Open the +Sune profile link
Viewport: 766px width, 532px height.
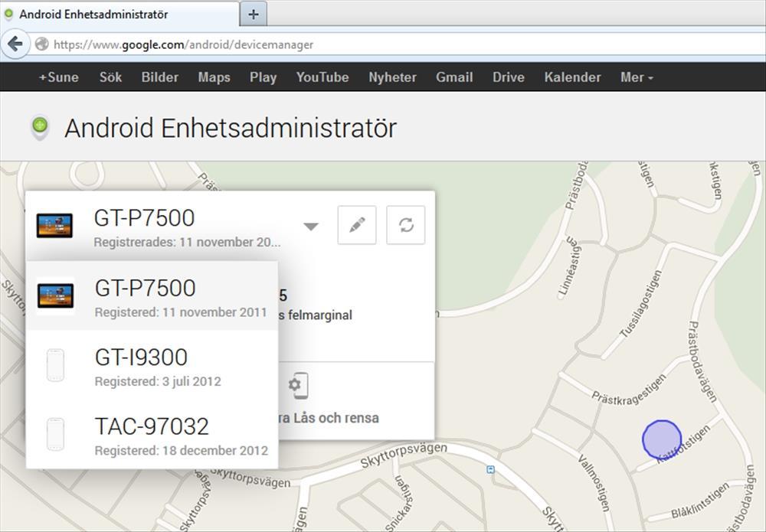tap(59, 77)
